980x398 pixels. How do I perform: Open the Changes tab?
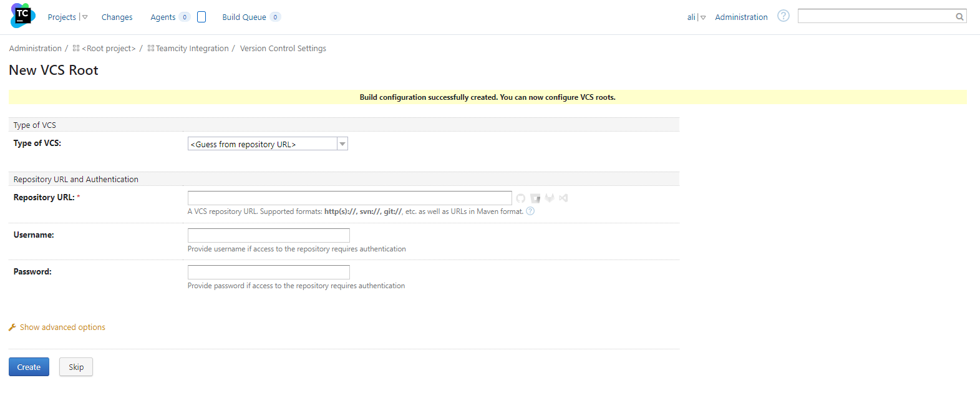click(117, 17)
